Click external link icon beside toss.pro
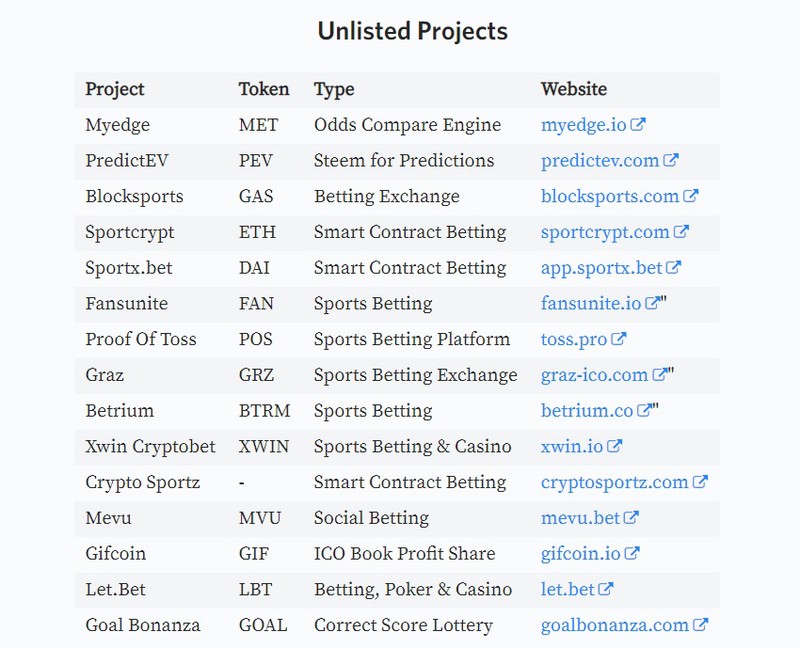 click(618, 339)
